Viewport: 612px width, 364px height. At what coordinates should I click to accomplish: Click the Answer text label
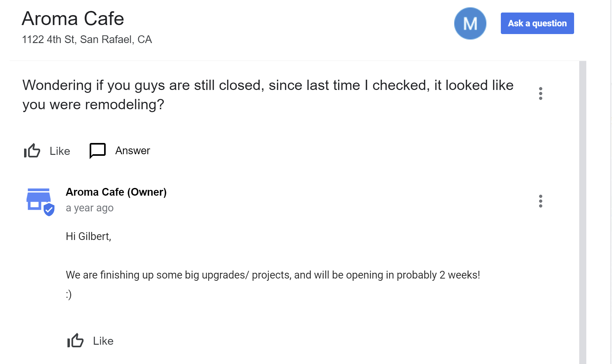(132, 151)
